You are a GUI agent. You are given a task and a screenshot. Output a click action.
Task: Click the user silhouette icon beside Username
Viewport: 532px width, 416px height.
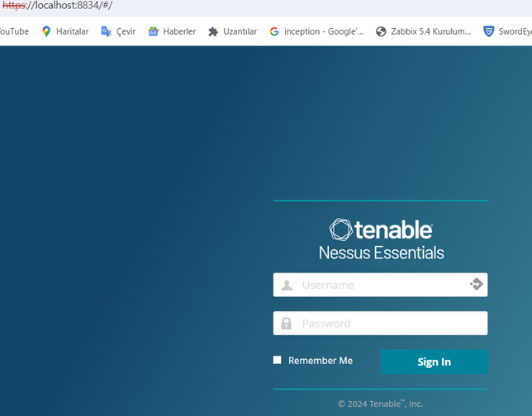click(x=287, y=285)
